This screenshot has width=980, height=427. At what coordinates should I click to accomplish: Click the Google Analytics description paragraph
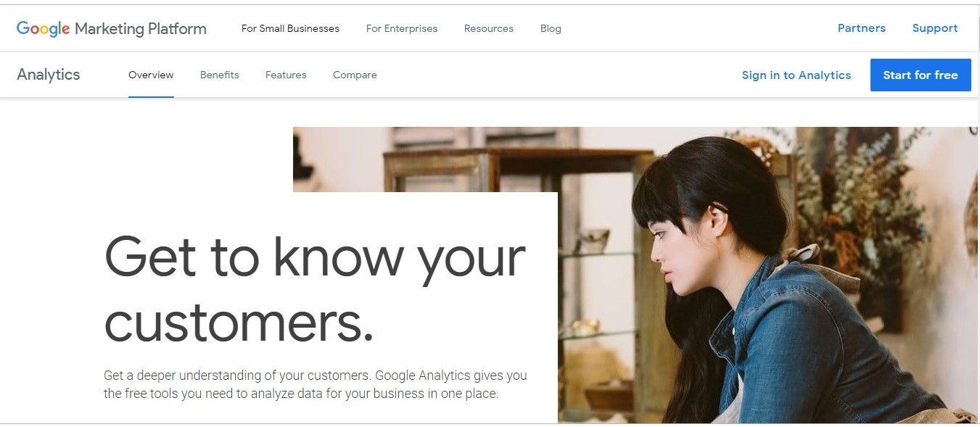(x=316, y=385)
